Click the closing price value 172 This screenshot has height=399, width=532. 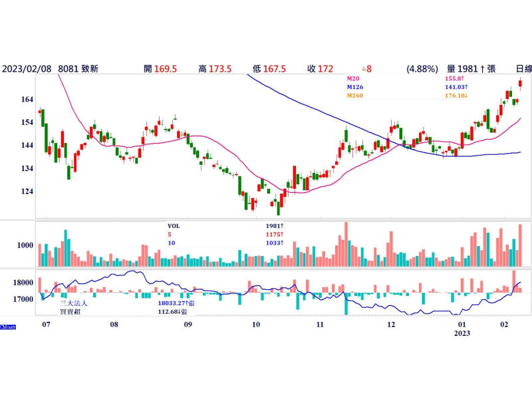click(x=325, y=68)
